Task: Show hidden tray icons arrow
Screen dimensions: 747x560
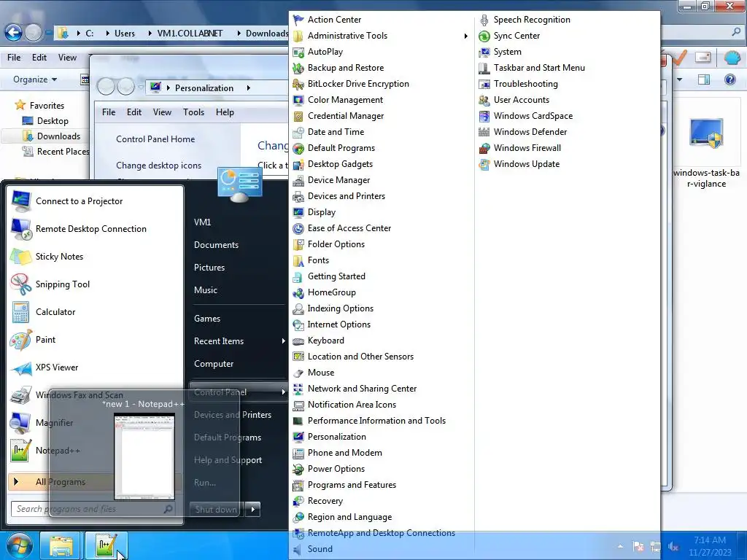Action: point(620,547)
